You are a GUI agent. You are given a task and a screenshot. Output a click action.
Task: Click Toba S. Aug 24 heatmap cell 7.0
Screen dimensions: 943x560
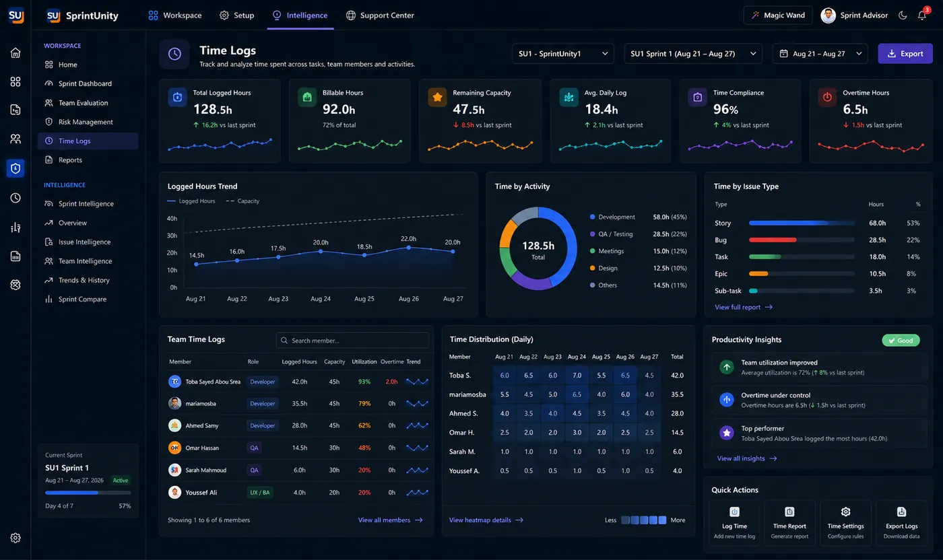(577, 375)
